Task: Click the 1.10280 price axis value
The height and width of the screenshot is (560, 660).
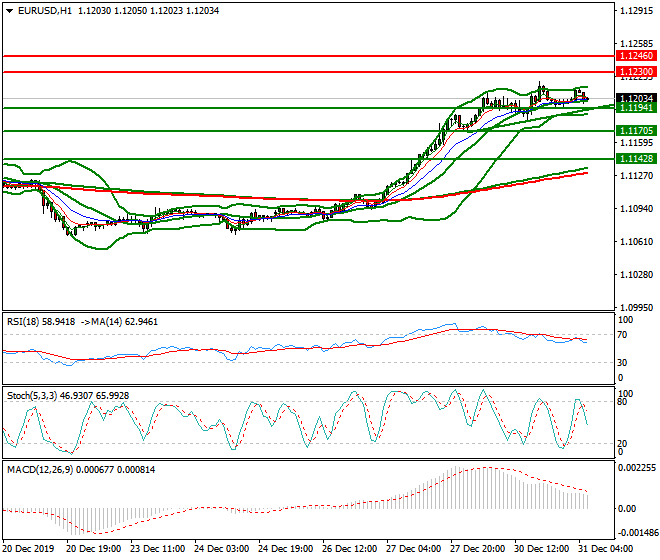Action: click(636, 275)
